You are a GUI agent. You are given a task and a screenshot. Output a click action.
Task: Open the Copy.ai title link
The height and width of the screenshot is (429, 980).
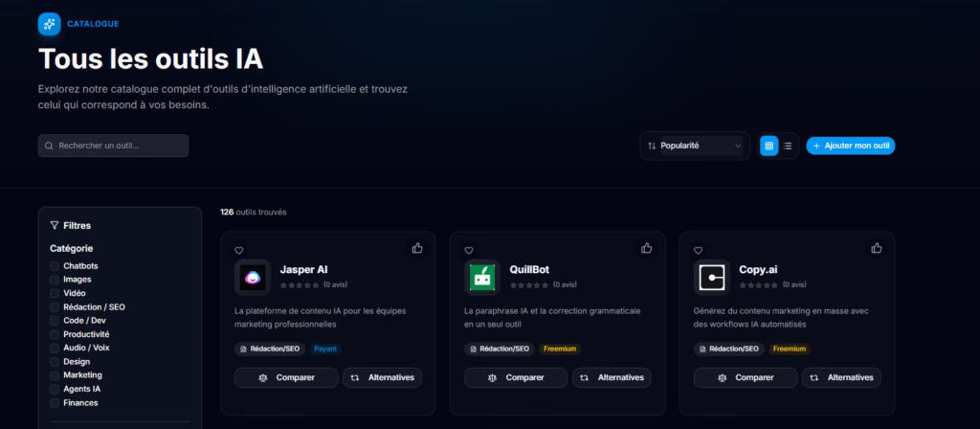(x=758, y=269)
